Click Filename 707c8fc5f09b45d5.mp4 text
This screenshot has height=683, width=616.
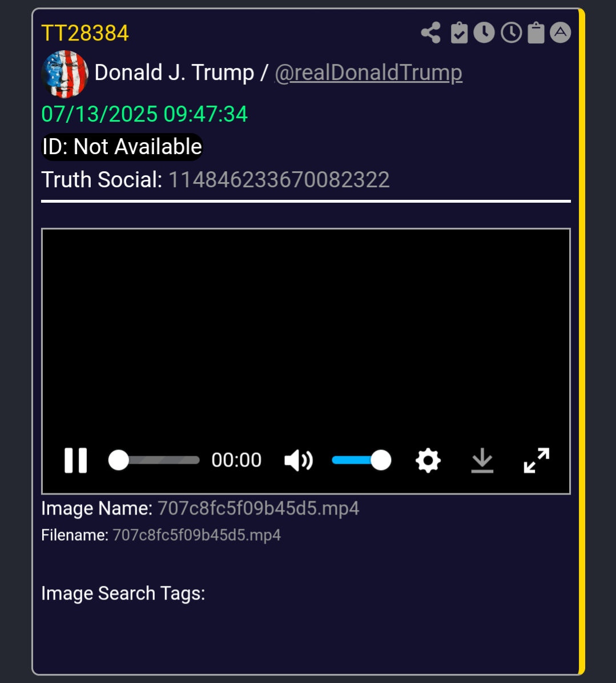(x=197, y=535)
